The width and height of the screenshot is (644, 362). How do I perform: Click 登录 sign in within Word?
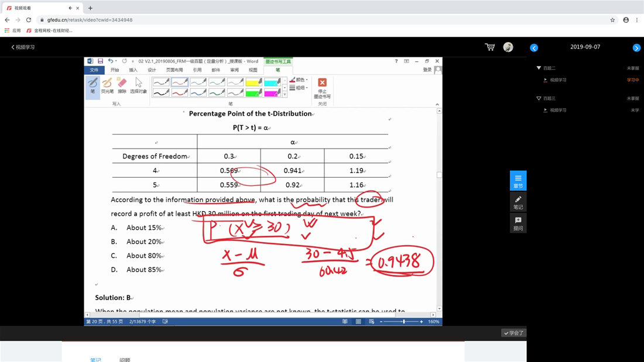click(x=427, y=70)
